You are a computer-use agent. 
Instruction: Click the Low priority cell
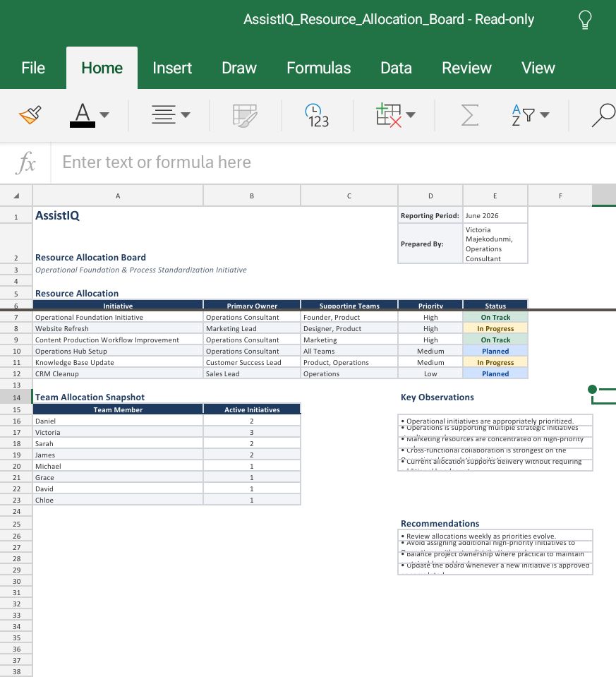point(430,373)
